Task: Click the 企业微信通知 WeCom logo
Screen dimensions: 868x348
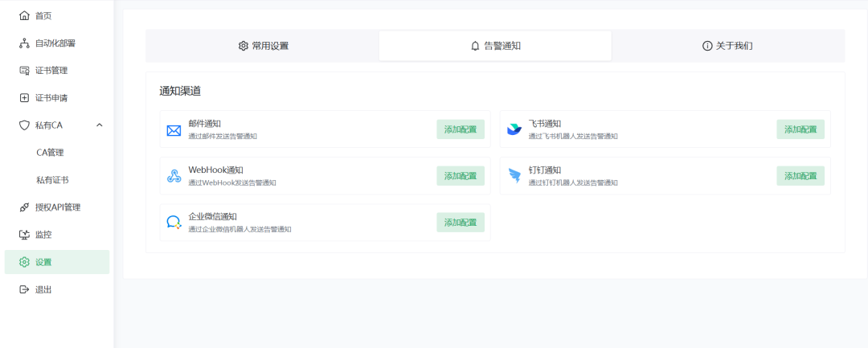Action: 174,223
